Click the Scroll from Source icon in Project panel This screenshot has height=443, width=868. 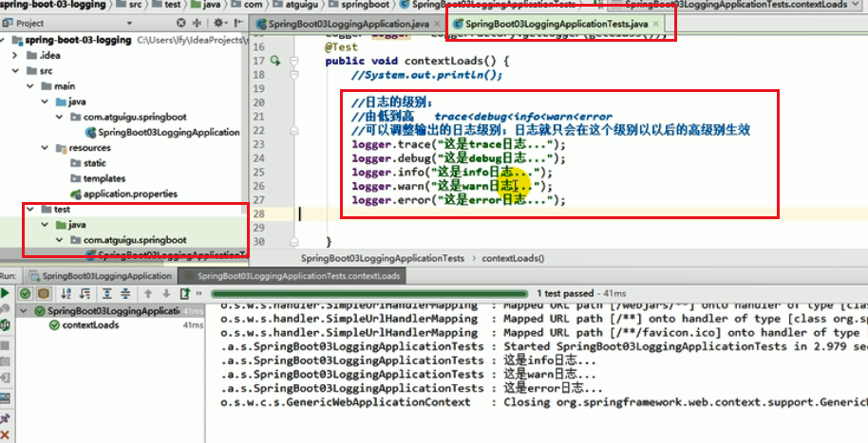pyautogui.click(x=181, y=23)
